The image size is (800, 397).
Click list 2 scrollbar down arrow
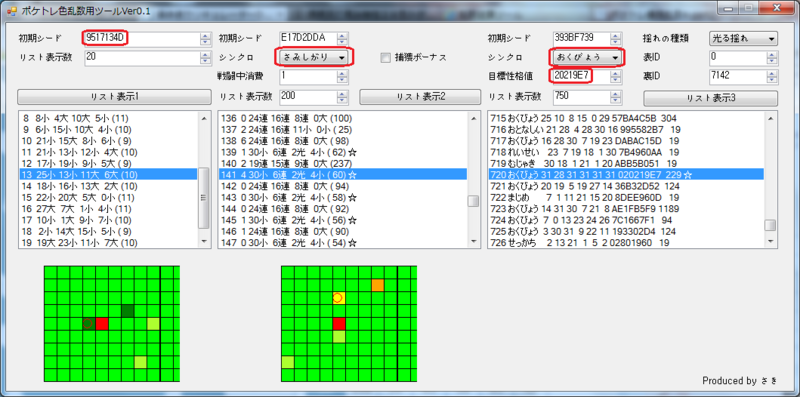[x=473, y=241]
